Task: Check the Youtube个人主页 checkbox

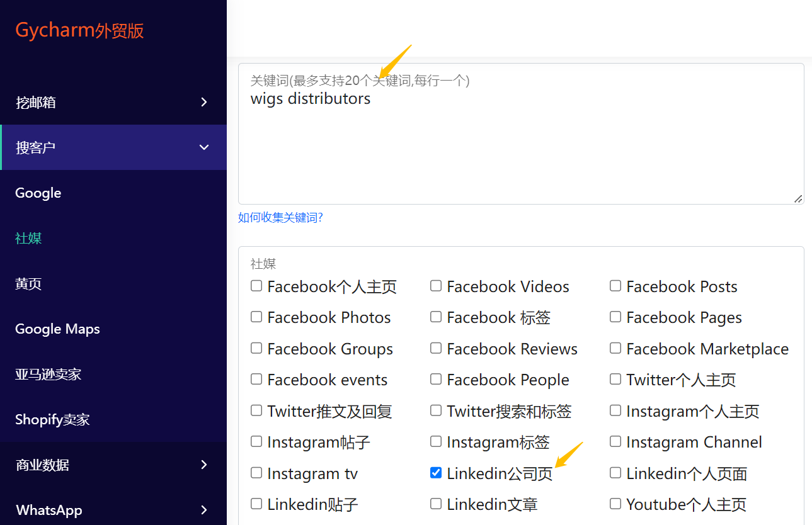Action: (615, 504)
